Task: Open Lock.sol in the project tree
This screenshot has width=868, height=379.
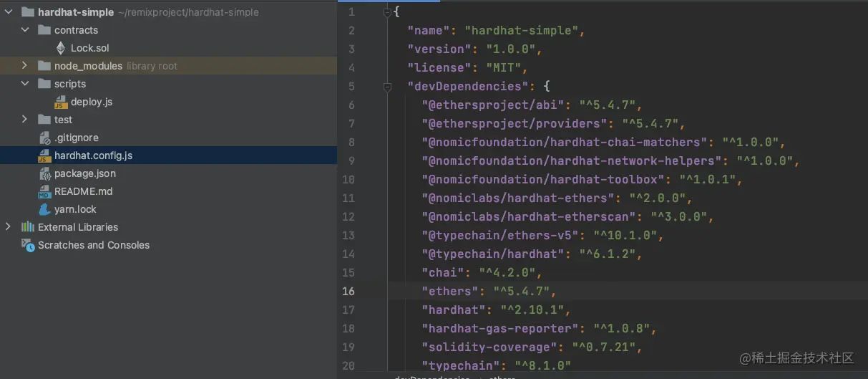Action: [89, 48]
